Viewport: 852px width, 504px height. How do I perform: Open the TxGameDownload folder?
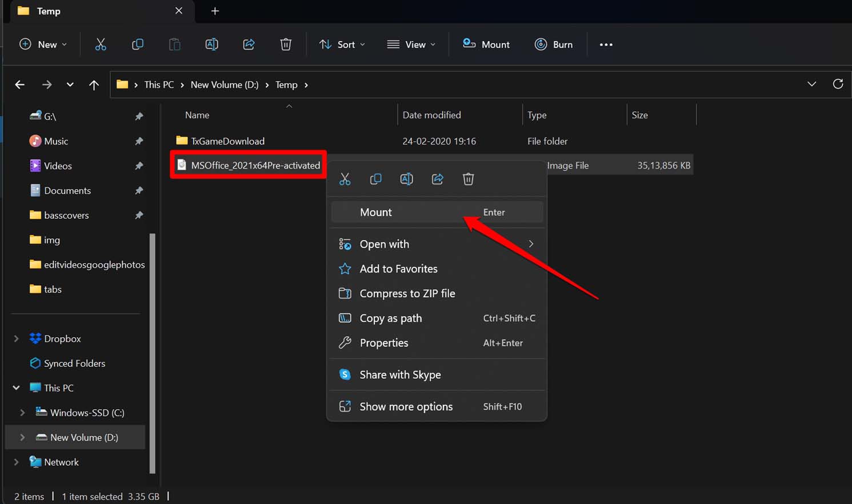pyautogui.click(x=227, y=141)
